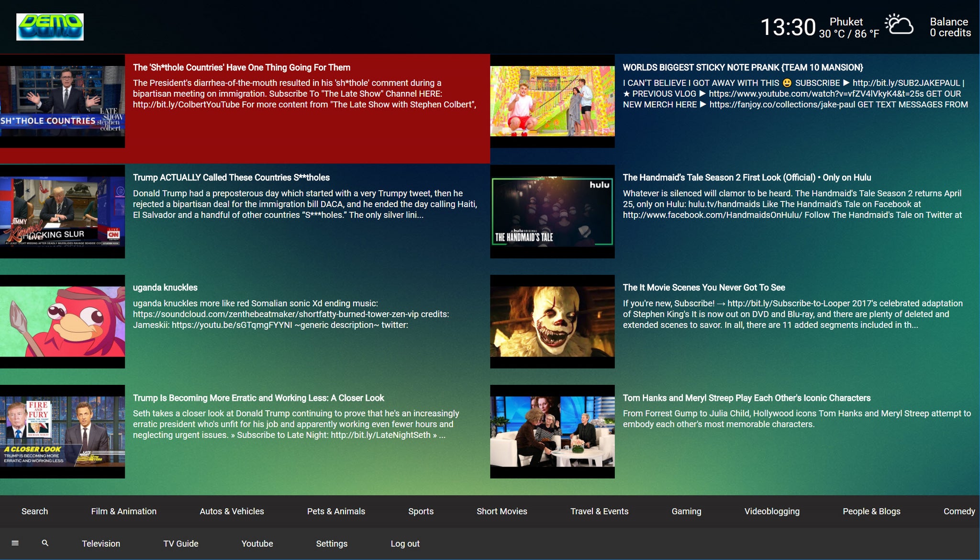
Task: Click the partly cloudy weather icon
Action: tap(899, 25)
